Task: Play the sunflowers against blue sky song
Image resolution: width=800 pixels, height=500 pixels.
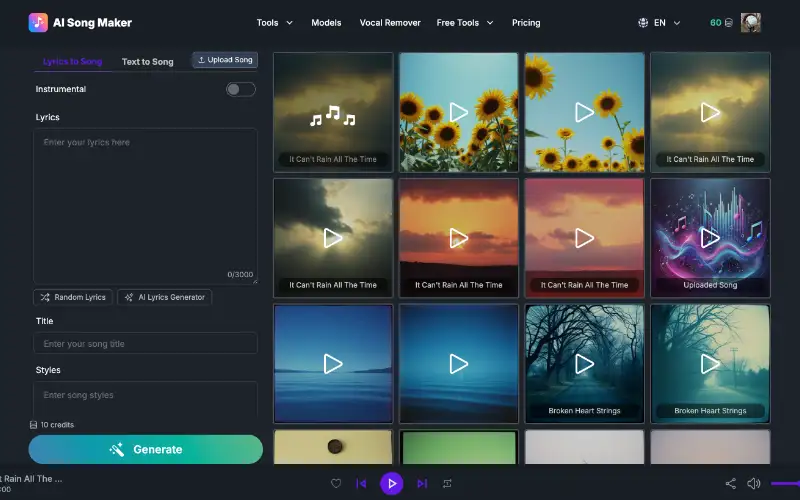Action: click(x=584, y=112)
